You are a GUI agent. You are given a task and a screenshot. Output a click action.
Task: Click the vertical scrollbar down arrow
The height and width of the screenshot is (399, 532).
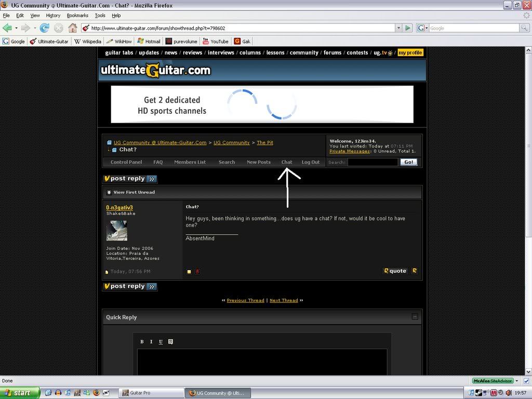click(528, 372)
